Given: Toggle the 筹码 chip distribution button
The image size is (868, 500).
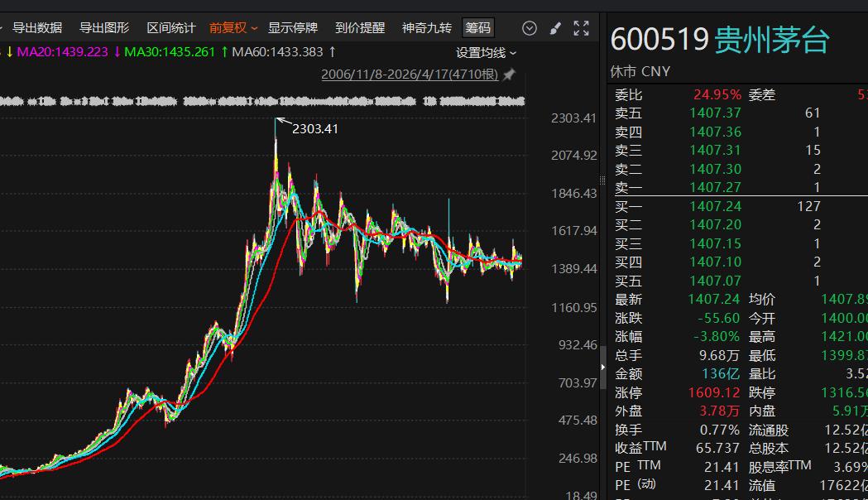Looking at the screenshot, I should tap(477, 27).
